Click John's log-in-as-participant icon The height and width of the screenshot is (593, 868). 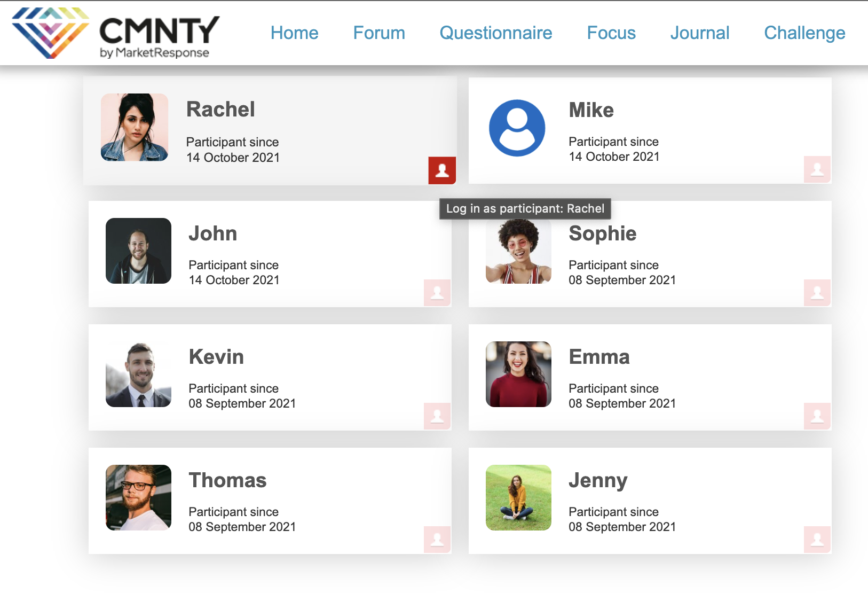click(x=437, y=293)
